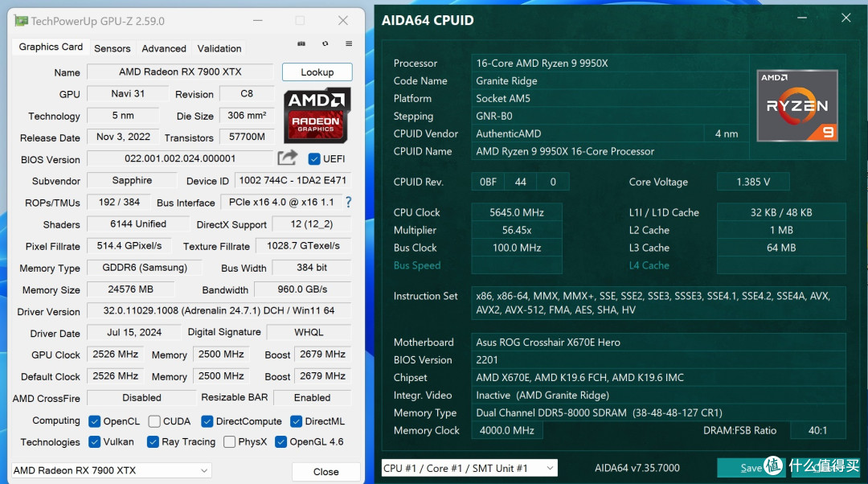Click the Core Voltage reading 1.385 V
Image resolution: width=868 pixels, height=484 pixels.
point(752,182)
